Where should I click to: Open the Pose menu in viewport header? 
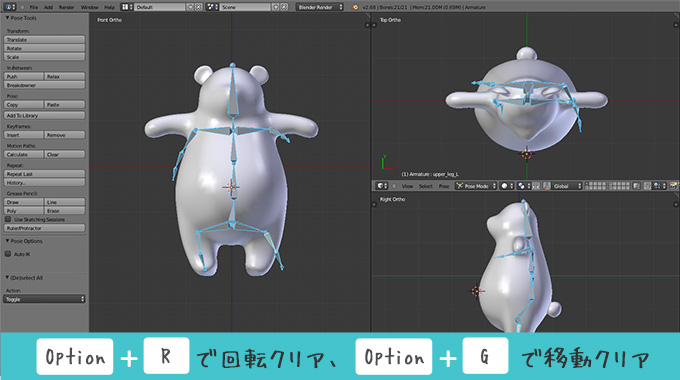[444, 186]
